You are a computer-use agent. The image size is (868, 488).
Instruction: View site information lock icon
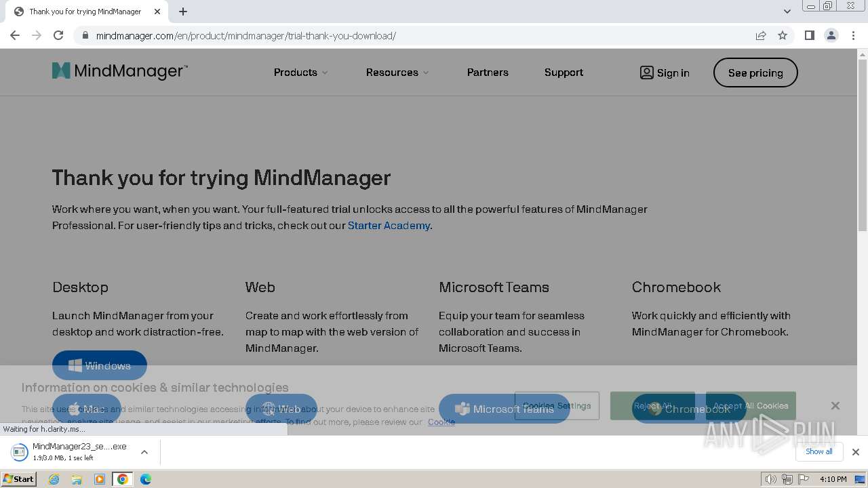(85, 35)
